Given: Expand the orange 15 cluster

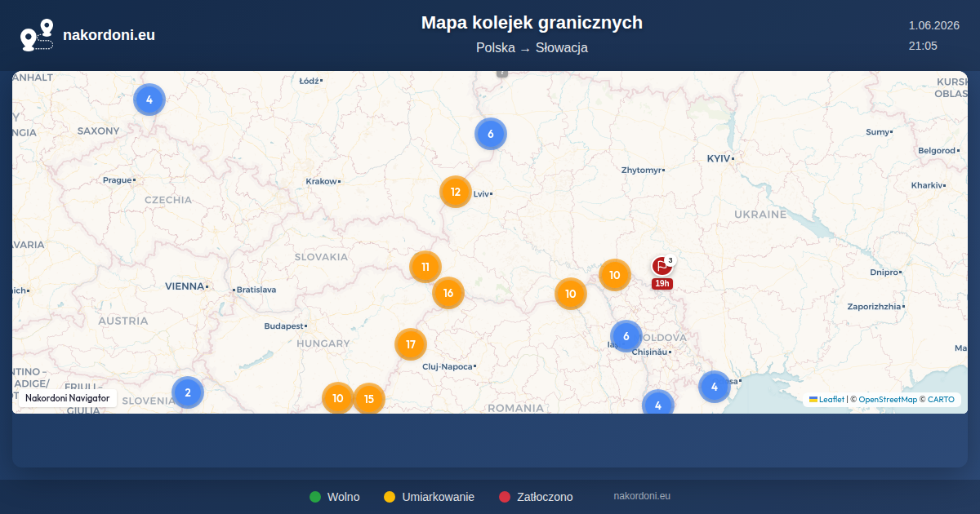Looking at the screenshot, I should pos(369,398).
